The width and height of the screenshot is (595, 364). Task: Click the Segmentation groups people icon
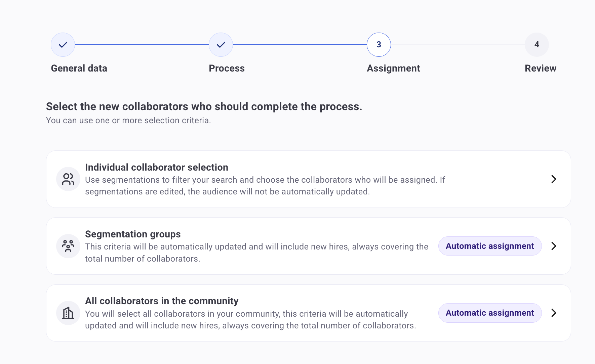[x=68, y=246]
